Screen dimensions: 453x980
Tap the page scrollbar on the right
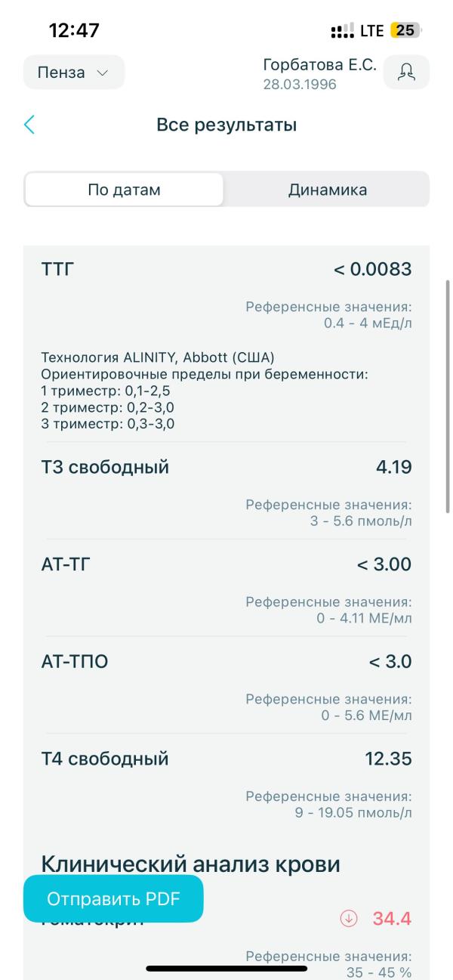448,397
